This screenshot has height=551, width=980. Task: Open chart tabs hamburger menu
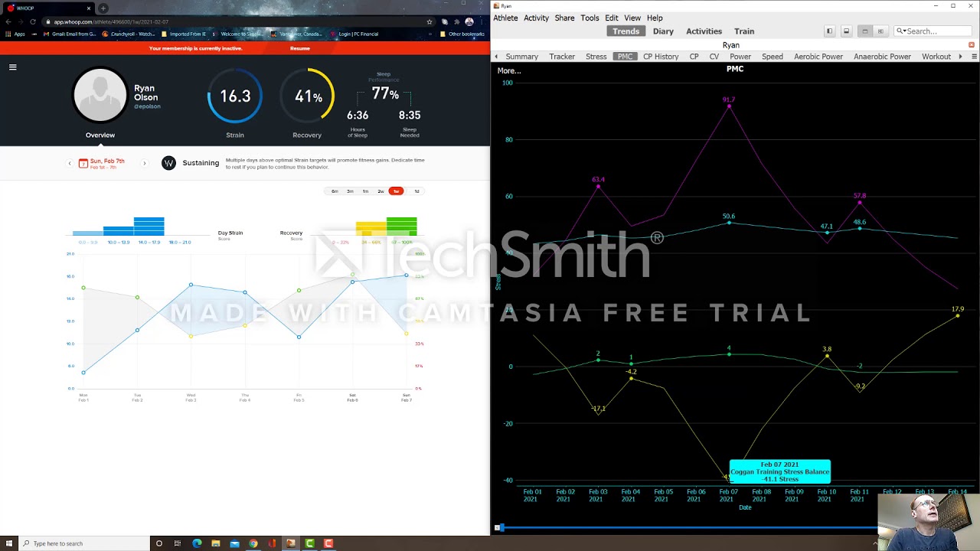pyautogui.click(x=974, y=57)
